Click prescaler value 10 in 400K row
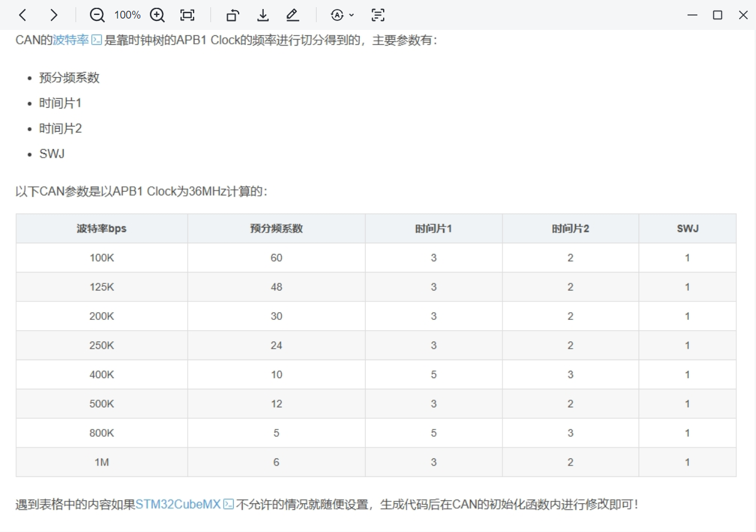Screen dimensions: 756x532 [276, 374]
